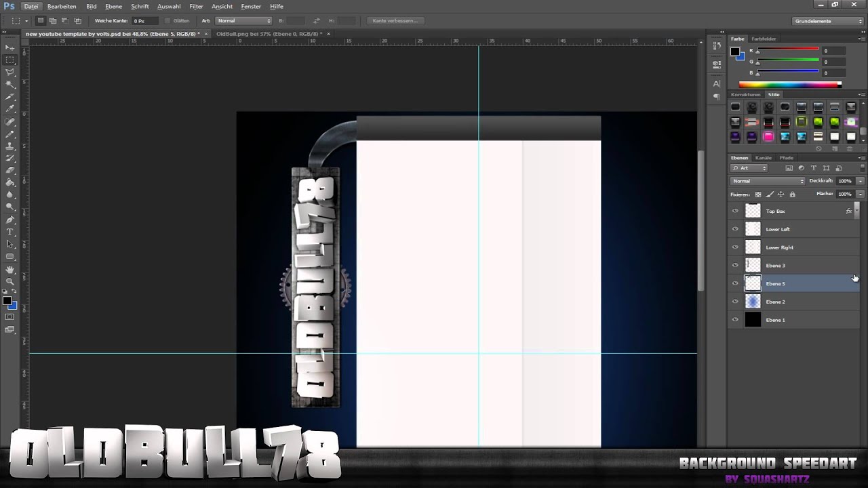Click the color spectrum ramp bar
868x488 pixels.
[x=790, y=85]
